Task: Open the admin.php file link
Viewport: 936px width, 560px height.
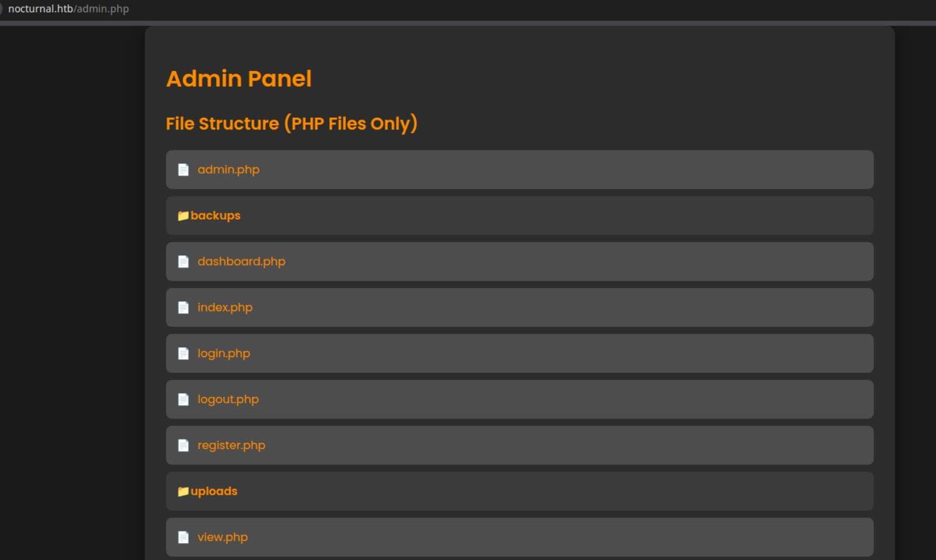Action: pos(229,170)
